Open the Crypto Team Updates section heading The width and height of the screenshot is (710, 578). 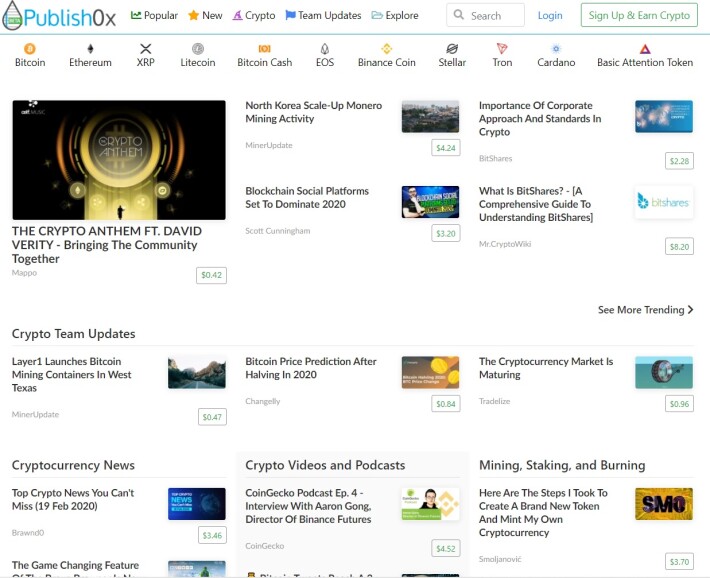tap(73, 334)
